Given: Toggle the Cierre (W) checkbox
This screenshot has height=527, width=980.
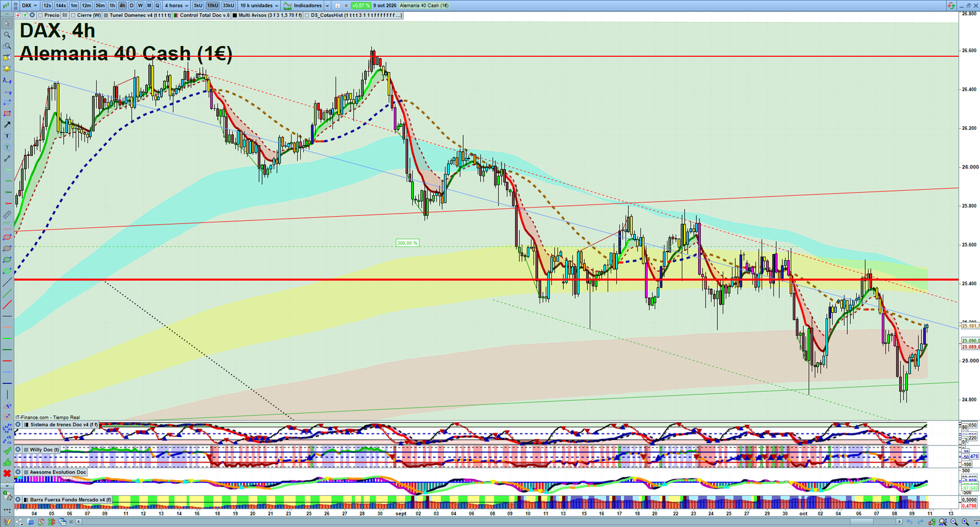Looking at the screenshot, I should click(x=73, y=15).
